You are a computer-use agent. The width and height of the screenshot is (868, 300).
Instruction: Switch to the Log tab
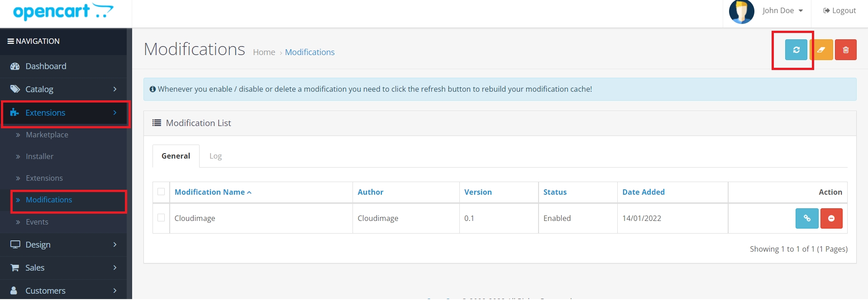tap(215, 156)
